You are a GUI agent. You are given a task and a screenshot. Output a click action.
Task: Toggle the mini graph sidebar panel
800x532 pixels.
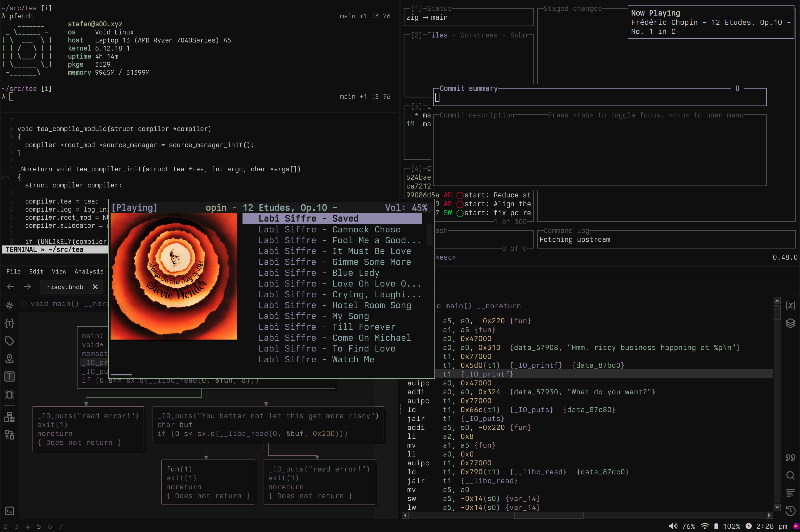click(9, 417)
